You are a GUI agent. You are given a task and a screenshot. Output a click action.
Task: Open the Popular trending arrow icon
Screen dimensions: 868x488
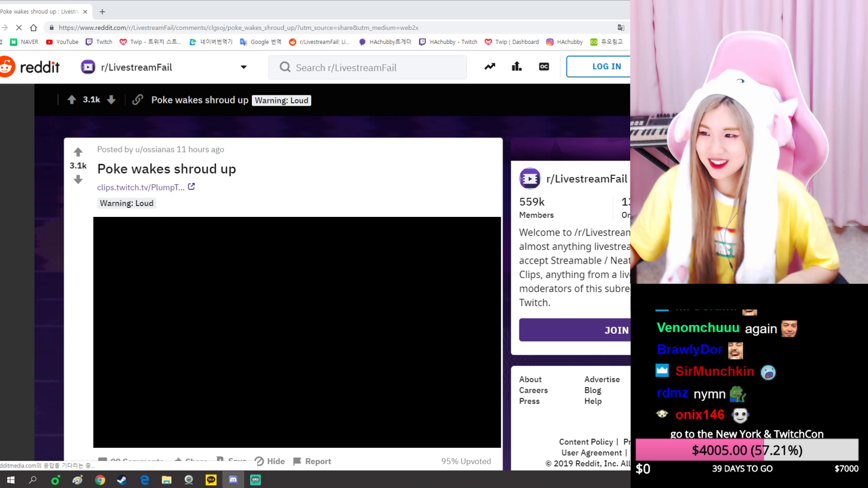[x=490, y=67]
